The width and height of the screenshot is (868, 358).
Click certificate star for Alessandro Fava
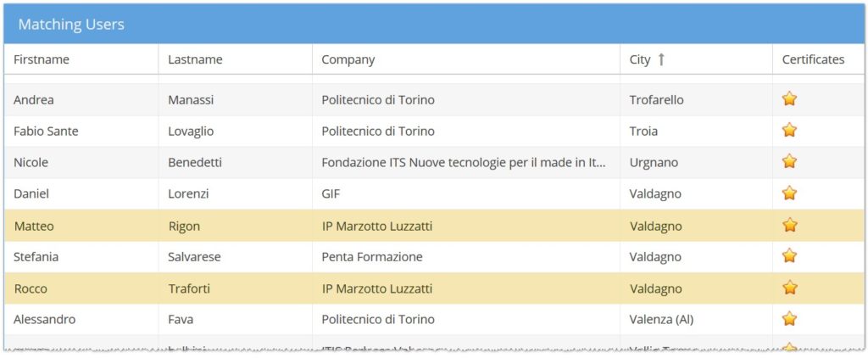(789, 319)
